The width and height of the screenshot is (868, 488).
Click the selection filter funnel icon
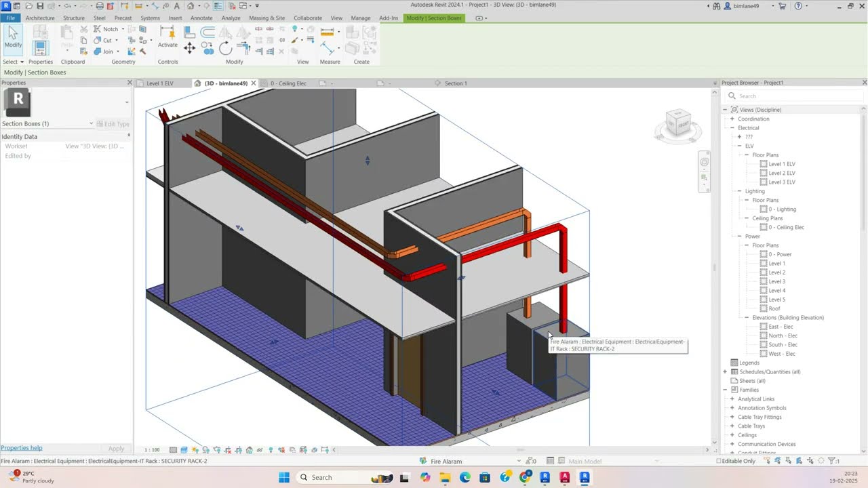(x=832, y=461)
